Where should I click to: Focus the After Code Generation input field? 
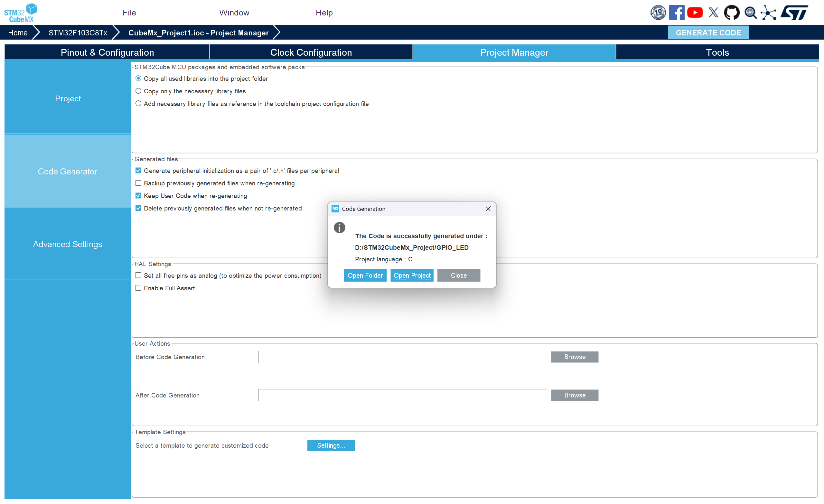point(403,395)
